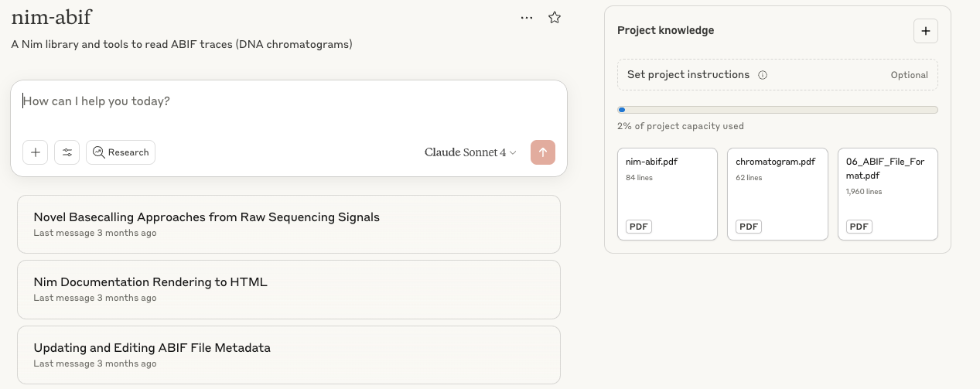The height and width of the screenshot is (389, 980).
Task: Open Novel Basecalling Approaches conversation
Action: click(289, 224)
